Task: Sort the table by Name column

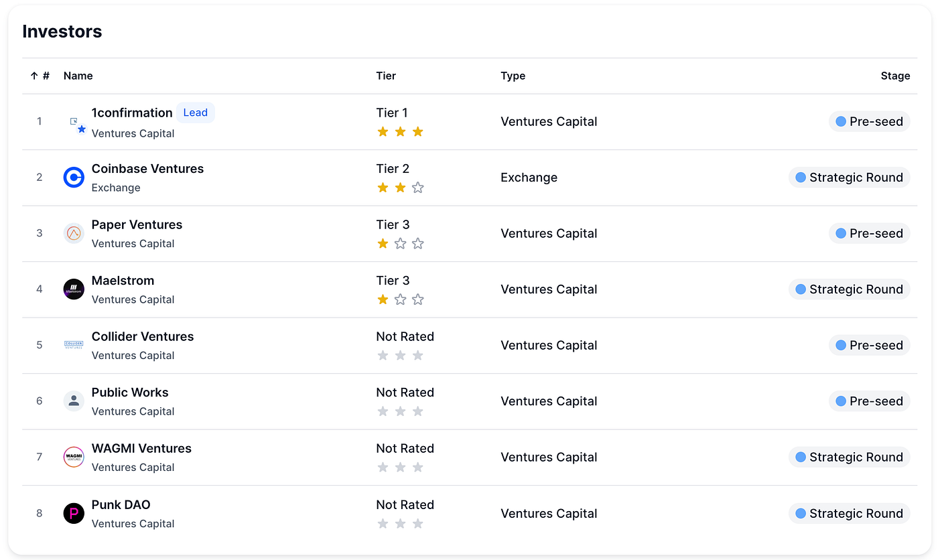Action: 78,76
